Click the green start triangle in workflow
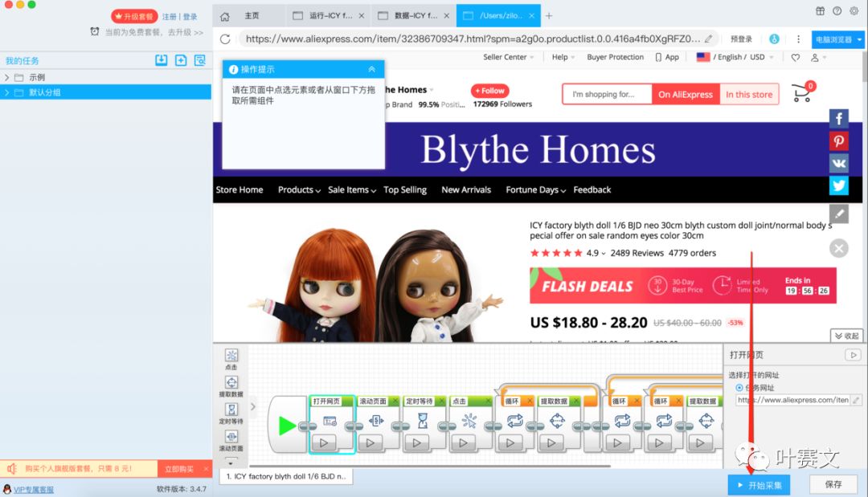 pos(287,426)
